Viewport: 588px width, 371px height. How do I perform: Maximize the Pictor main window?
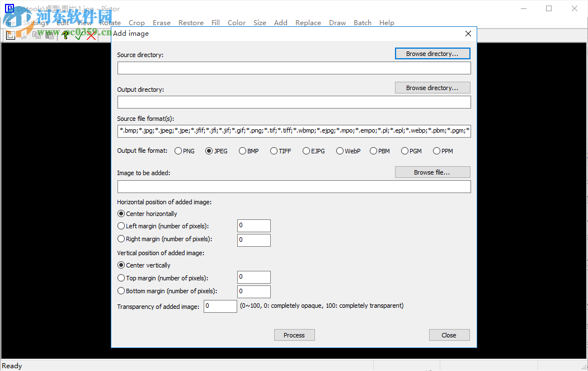pyautogui.click(x=549, y=8)
